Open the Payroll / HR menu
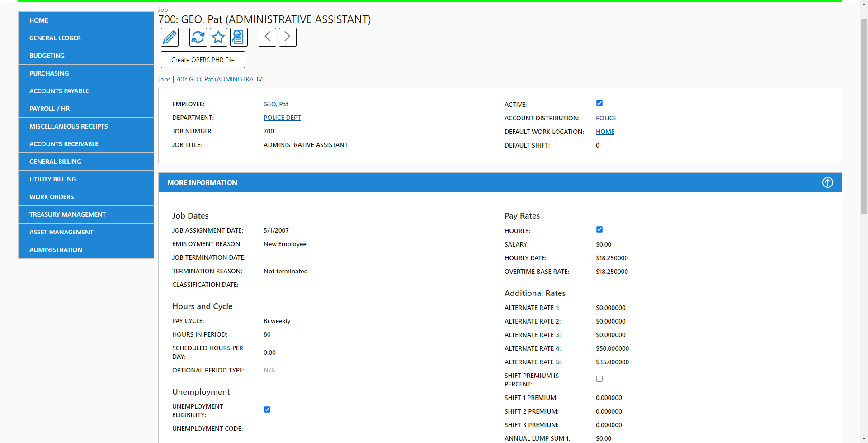 tap(86, 109)
